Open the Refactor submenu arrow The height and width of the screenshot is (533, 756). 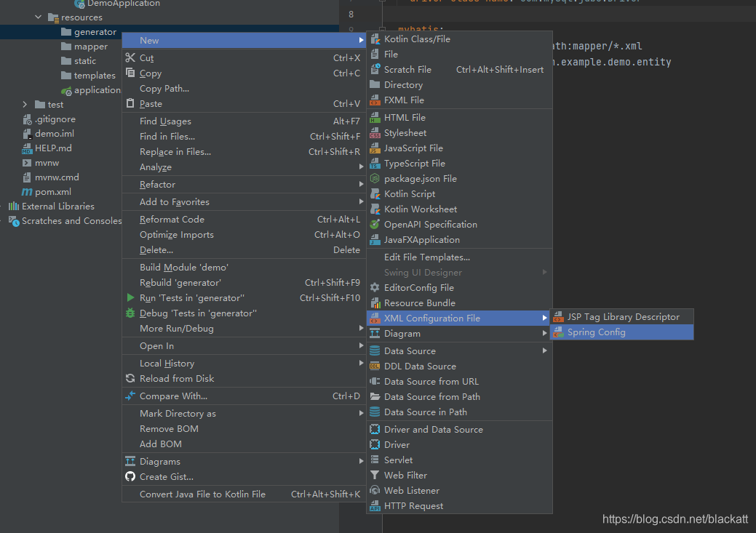pos(361,185)
